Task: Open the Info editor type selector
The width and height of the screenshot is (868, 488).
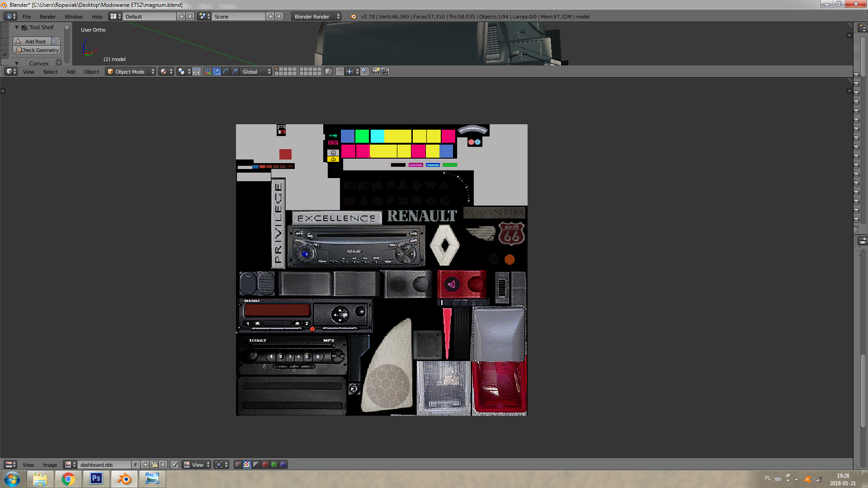Action: pyautogui.click(x=11, y=17)
